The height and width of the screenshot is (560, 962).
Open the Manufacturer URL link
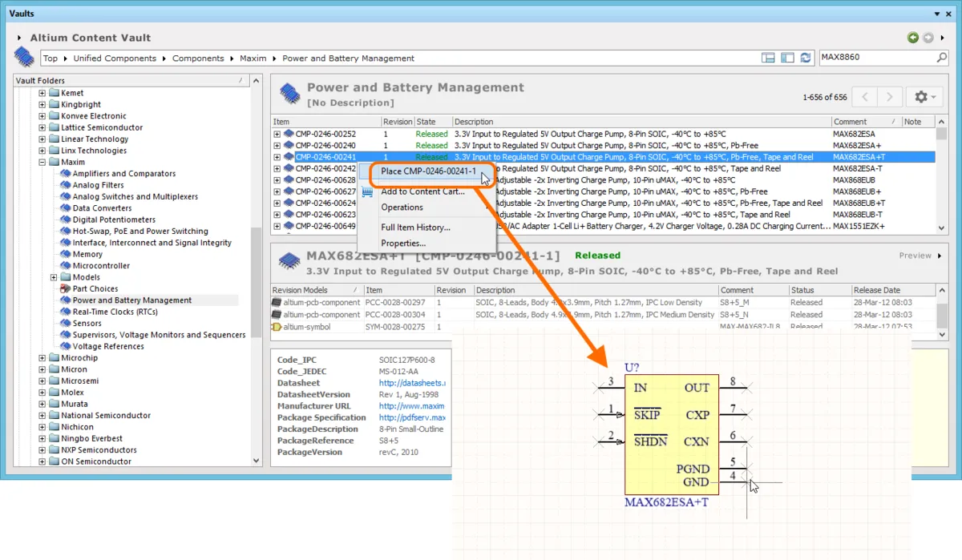(x=411, y=406)
